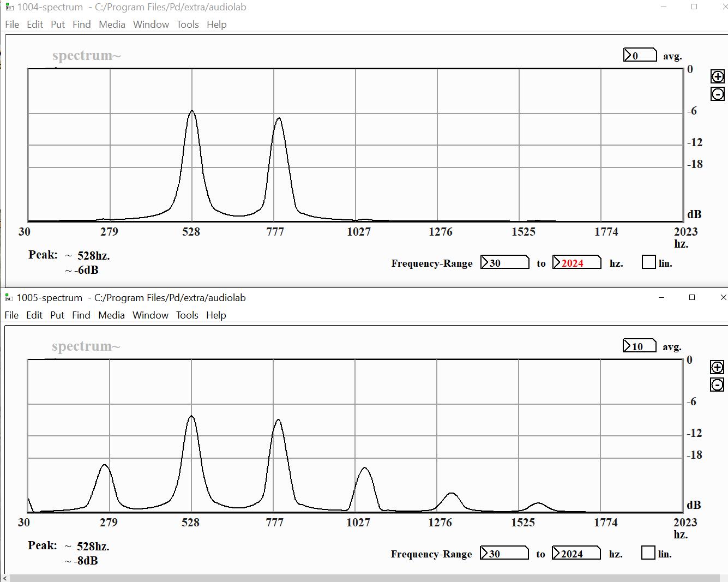Select the zoom-in icon in the bottom spectrum
Viewport: 728px width, 582px height.
[716, 367]
